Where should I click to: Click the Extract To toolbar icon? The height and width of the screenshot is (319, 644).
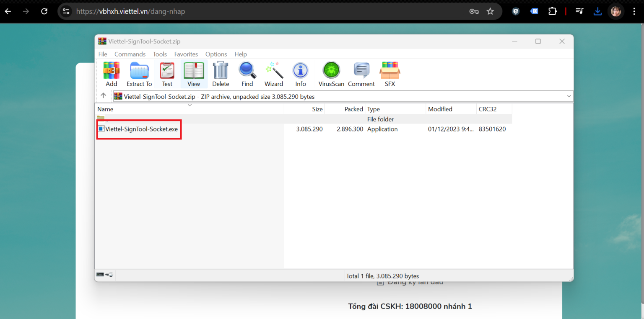(139, 74)
